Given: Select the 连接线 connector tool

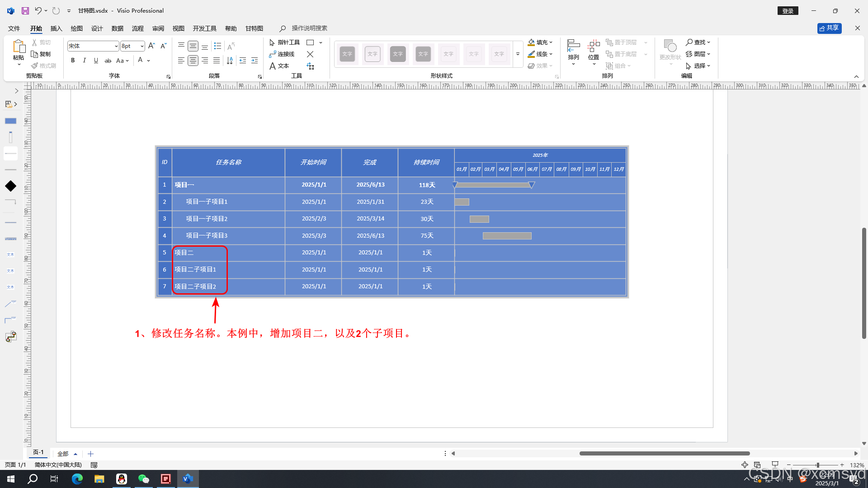Looking at the screenshot, I should pos(282,54).
